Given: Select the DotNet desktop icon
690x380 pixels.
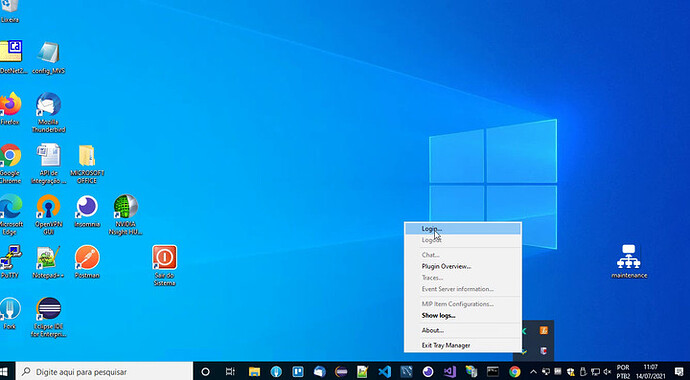Looking at the screenshot, I should tap(12, 58).
